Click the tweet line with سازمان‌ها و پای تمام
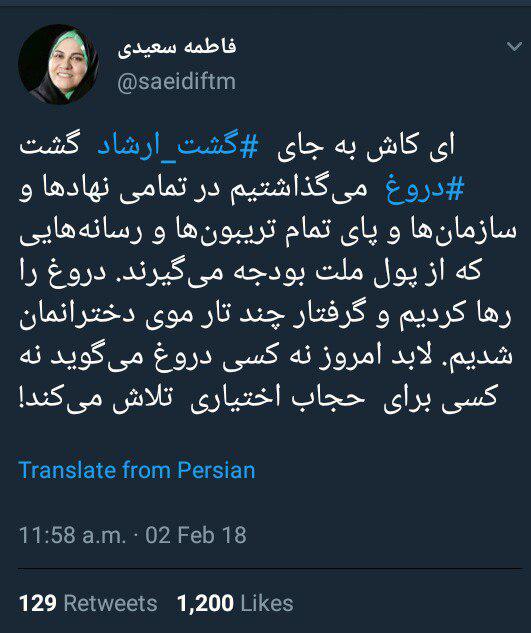Image resolution: width=531 pixels, height=633 pixels. click(x=268, y=232)
